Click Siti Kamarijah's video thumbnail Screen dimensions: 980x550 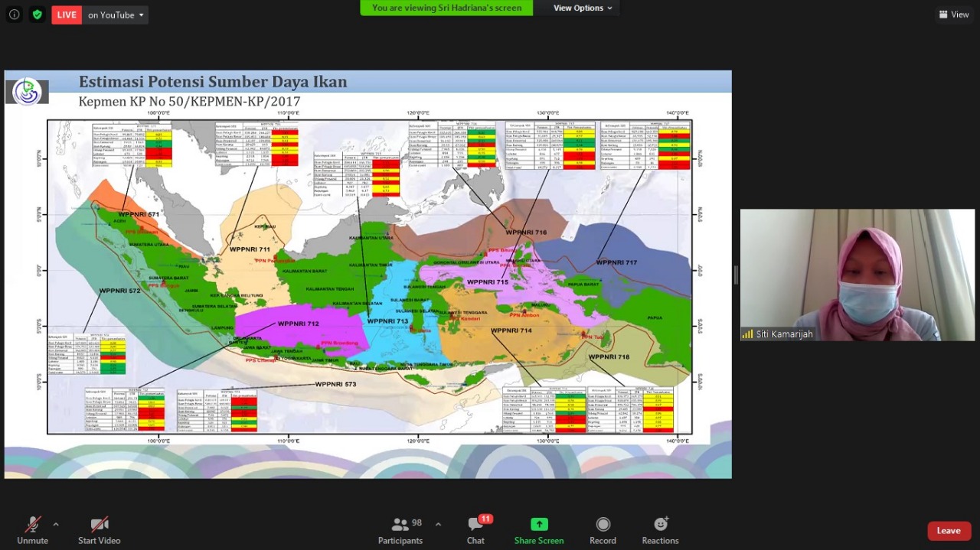[857, 275]
